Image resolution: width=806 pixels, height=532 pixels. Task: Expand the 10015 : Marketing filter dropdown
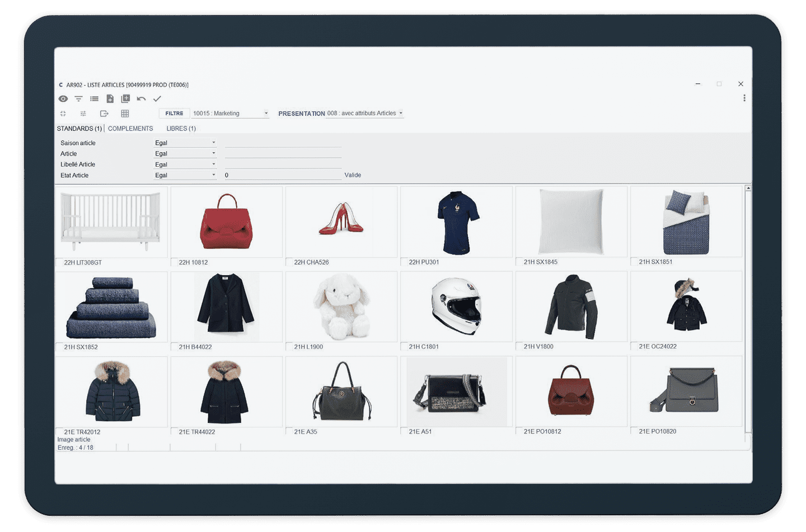(x=266, y=114)
